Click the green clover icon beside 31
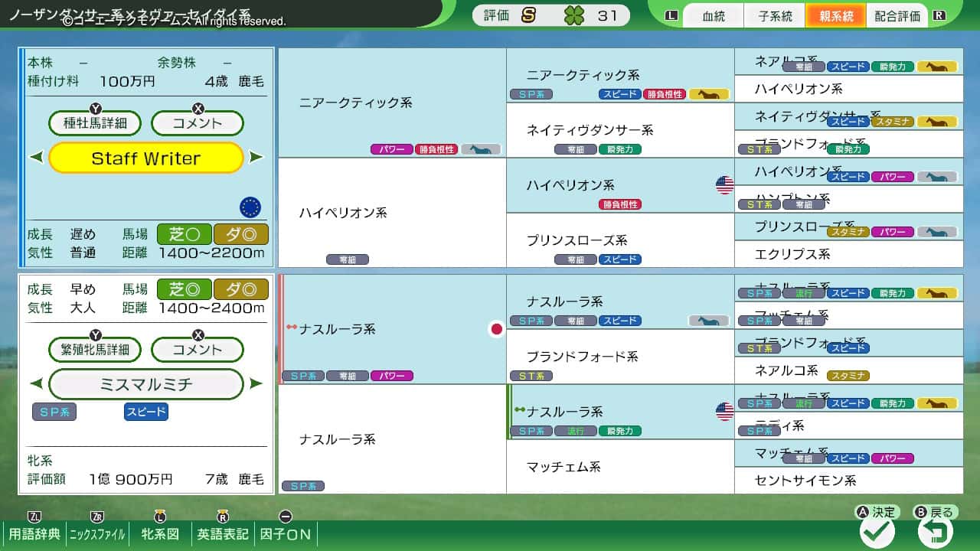The height and width of the screenshot is (551, 980). 573,15
